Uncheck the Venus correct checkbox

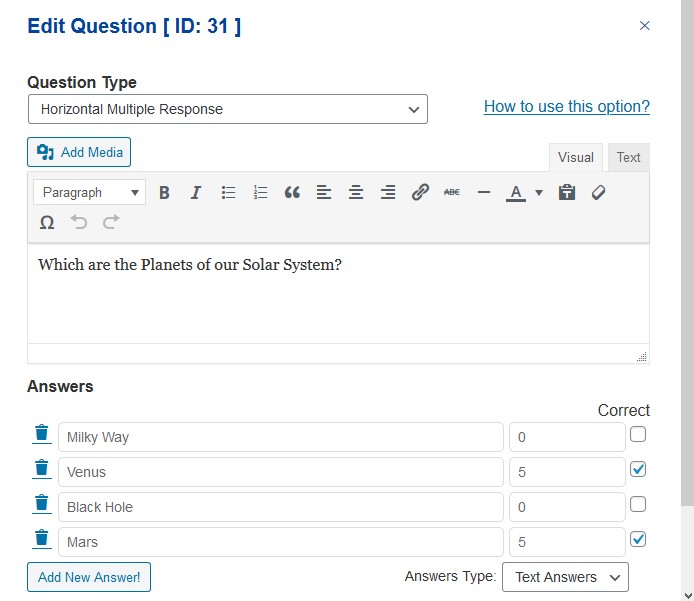click(x=638, y=469)
